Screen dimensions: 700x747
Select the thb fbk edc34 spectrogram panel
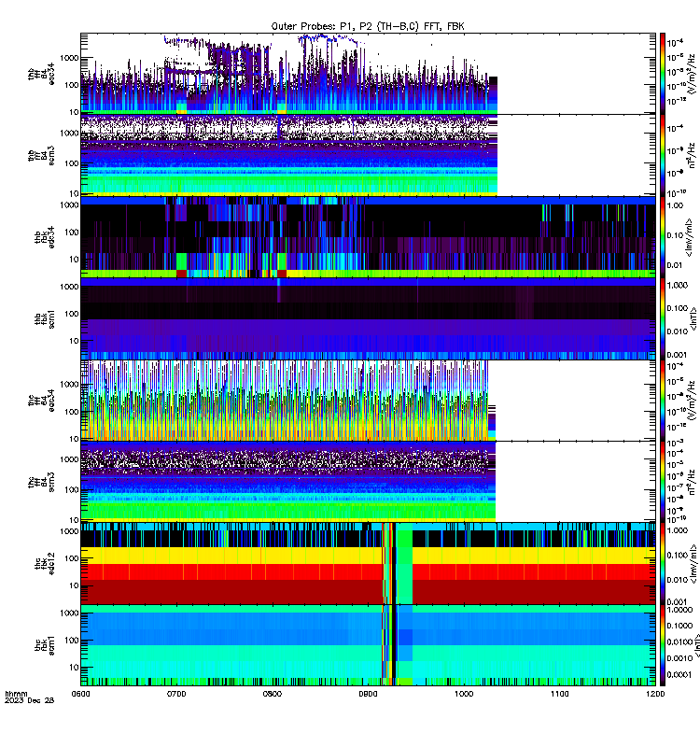click(368, 237)
